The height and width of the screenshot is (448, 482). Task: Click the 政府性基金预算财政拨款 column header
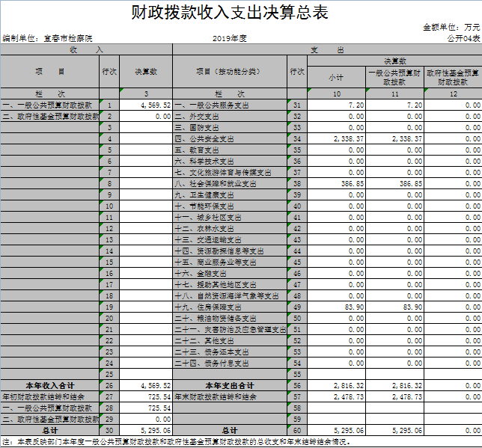click(x=453, y=76)
